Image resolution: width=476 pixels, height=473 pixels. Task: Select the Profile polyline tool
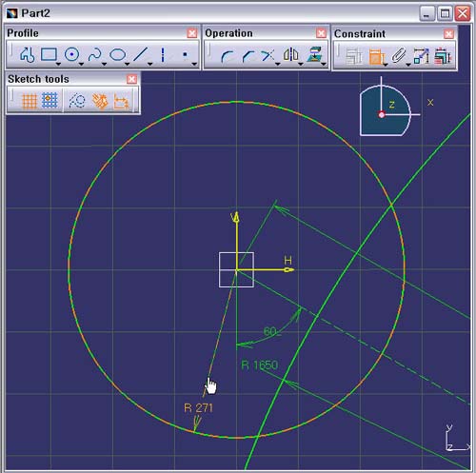click(x=28, y=55)
